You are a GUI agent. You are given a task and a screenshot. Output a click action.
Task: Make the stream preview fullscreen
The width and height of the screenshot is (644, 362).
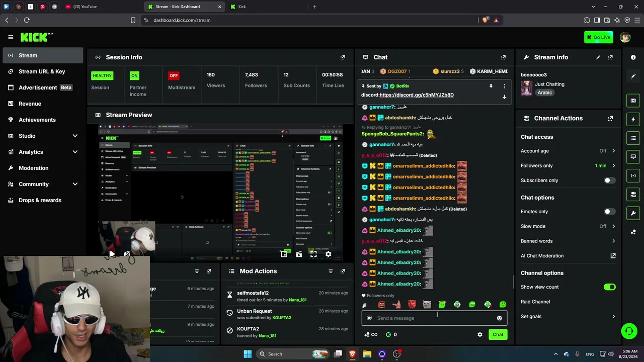tap(313, 254)
